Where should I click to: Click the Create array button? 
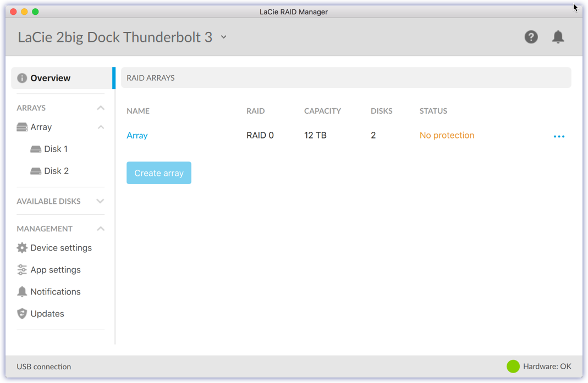pyautogui.click(x=159, y=173)
